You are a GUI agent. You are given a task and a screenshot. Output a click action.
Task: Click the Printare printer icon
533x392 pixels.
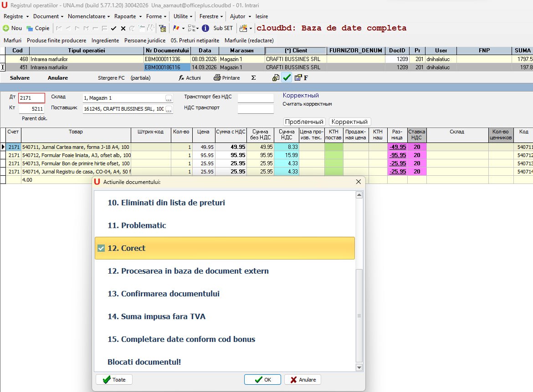tap(217, 78)
